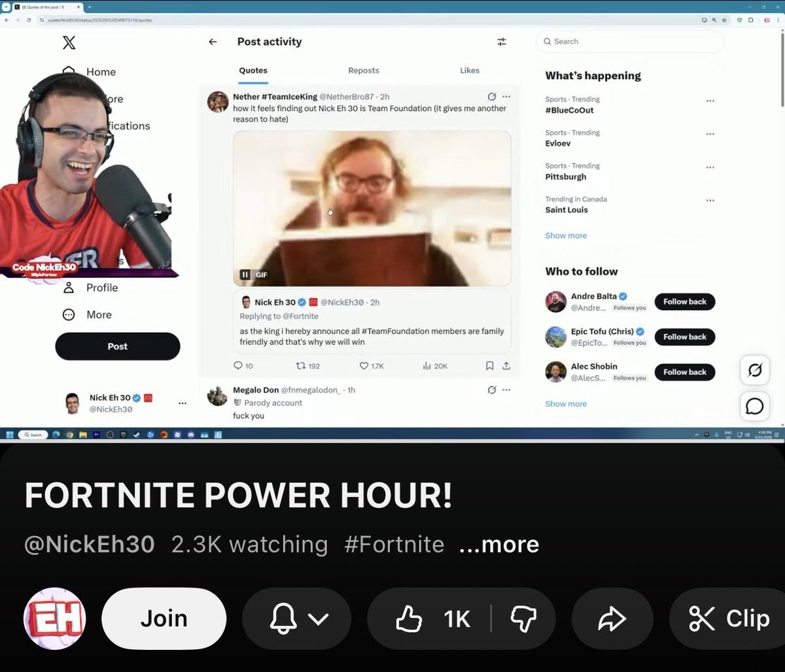Show more trends under What's happening

(566, 235)
